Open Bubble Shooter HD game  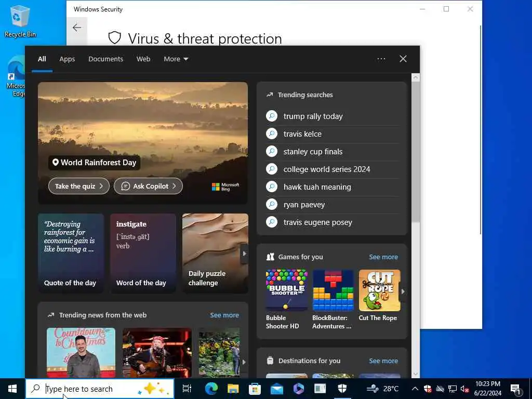pyautogui.click(x=286, y=299)
